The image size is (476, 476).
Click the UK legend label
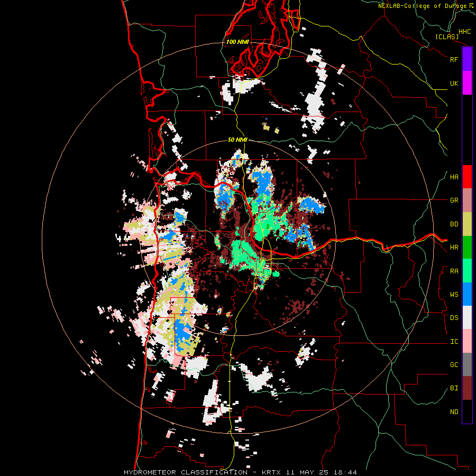point(454,83)
